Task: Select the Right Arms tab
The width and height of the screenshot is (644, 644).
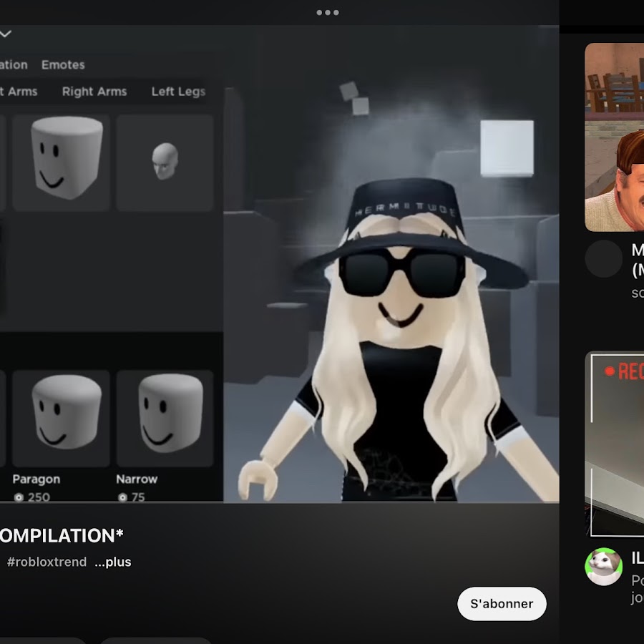Action: click(94, 91)
